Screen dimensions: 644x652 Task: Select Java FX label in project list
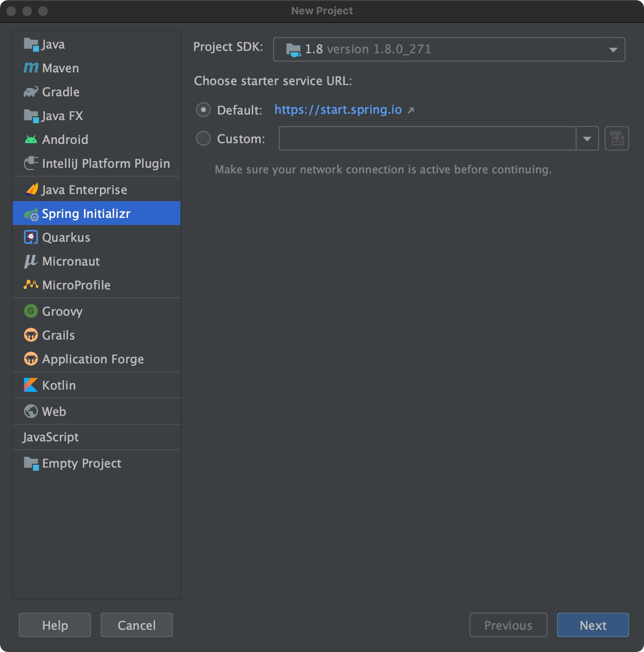pyautogui.click(x=62, y=116)
